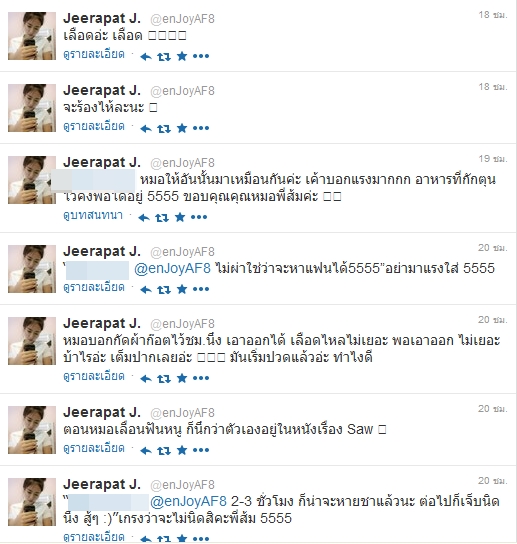The image size is (517, 544).
Task: Open more options on the first tweet
Action: (x=201, y=56)
